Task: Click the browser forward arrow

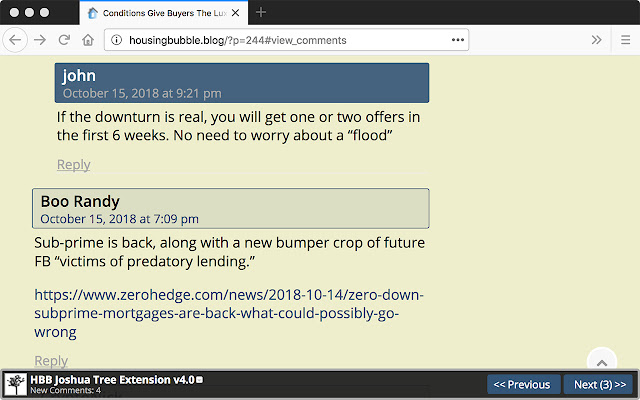Action: [40, 40]
